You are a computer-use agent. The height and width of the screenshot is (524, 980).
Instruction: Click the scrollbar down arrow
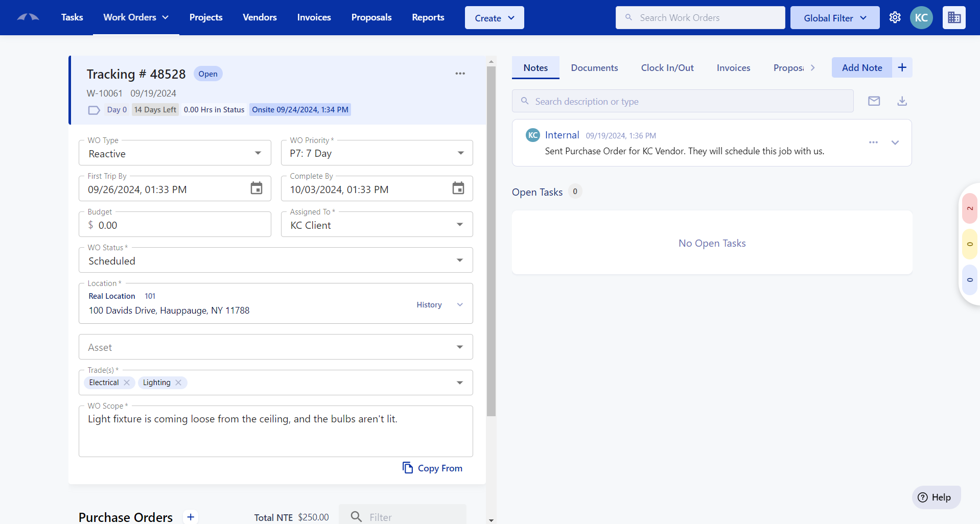click(x=491, y=520)
